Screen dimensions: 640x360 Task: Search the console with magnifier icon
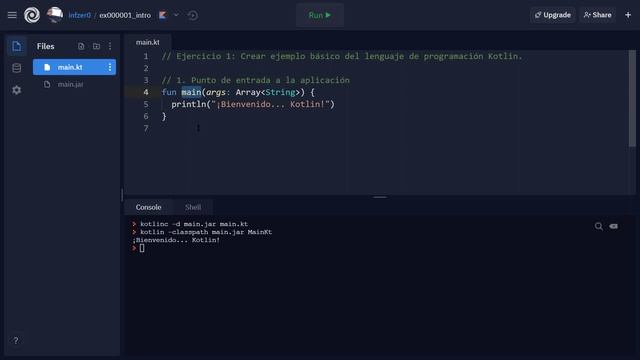[x=598, y=226]
